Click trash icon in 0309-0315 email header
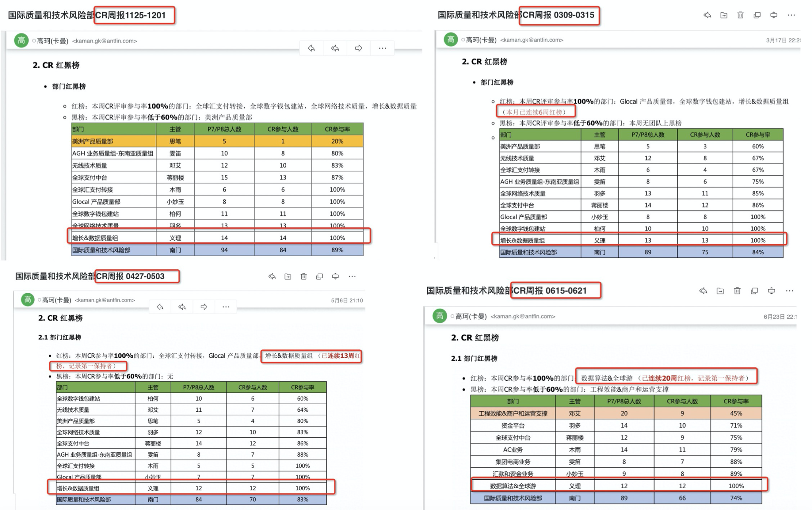Screen dimensions: 812x510 coord(740,15)
